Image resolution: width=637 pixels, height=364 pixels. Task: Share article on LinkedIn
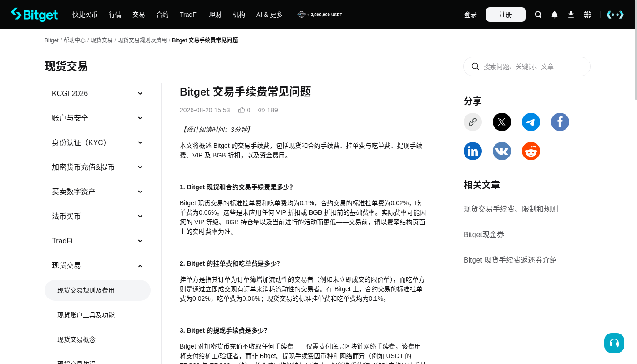click(473, 151)
